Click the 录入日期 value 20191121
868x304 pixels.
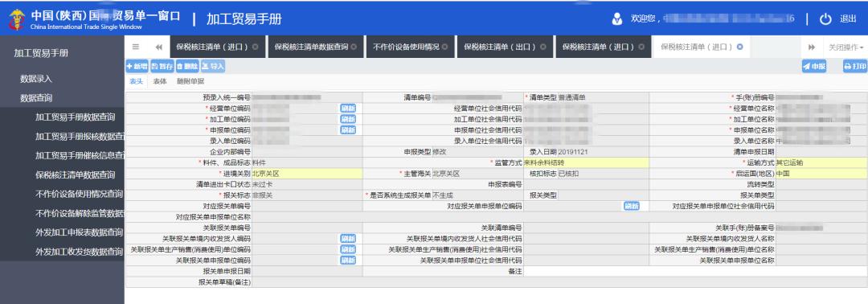coord(604,152)
